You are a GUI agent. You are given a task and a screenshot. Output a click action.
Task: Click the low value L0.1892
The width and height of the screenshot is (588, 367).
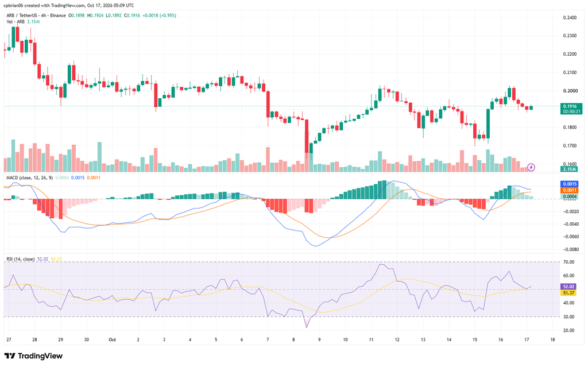[114, 16]
